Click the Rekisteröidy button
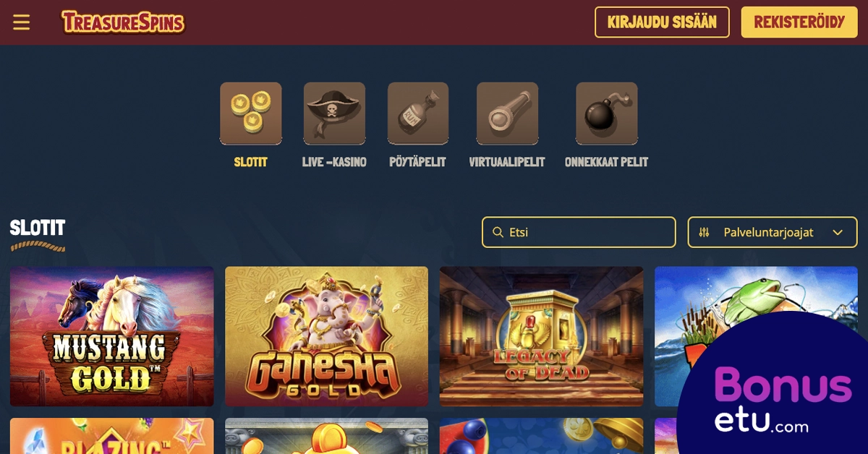Screen dimensions: 868x454 [x=799, y=22]
